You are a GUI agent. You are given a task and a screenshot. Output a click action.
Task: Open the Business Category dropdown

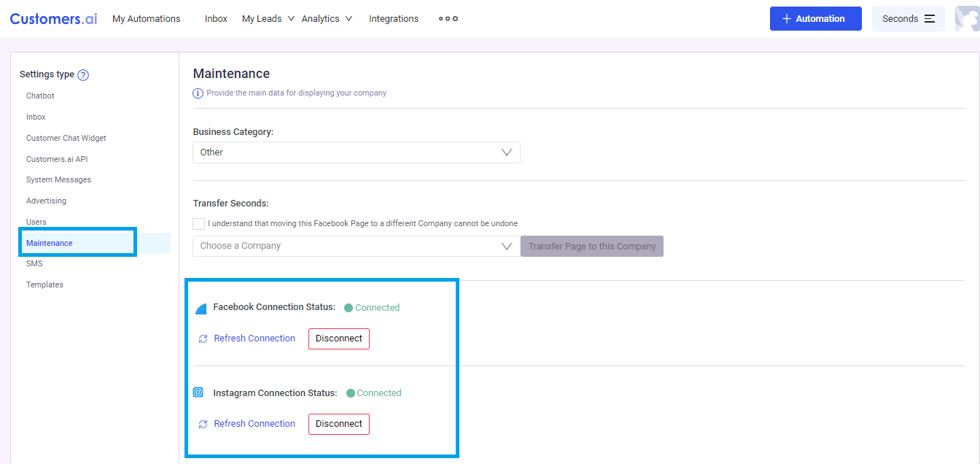[357, 152]
